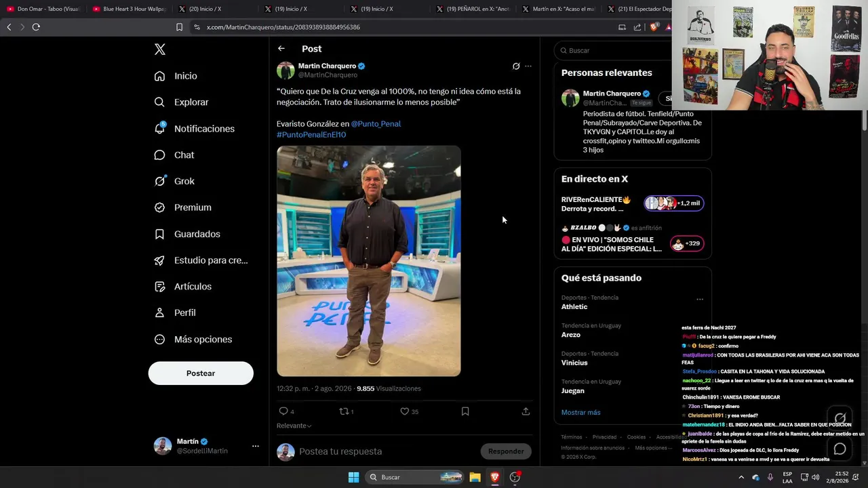Open the #PuntoPenalEnEl10 hashtag link
The image size is (868, 488).
[x=311, y=135]
